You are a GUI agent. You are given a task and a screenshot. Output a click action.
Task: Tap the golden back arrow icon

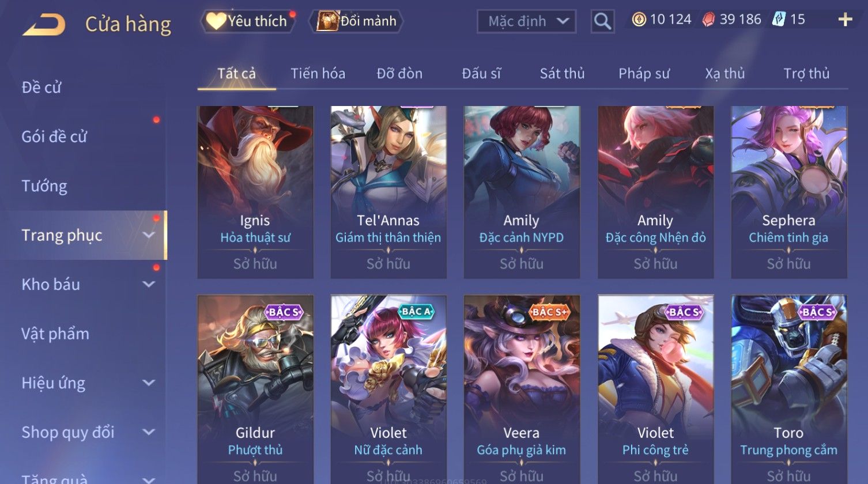(44, 25)
